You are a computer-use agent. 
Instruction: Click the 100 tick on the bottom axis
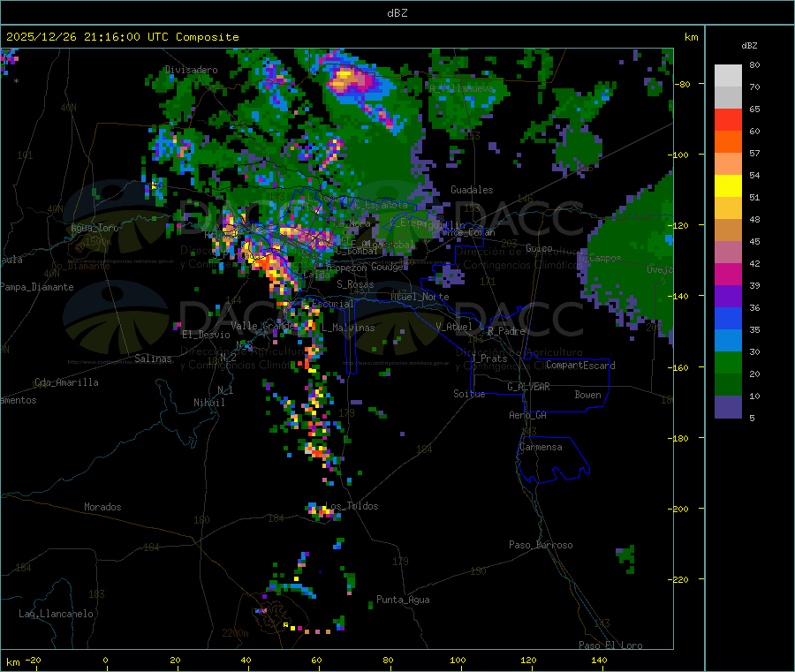pos(458,660)
